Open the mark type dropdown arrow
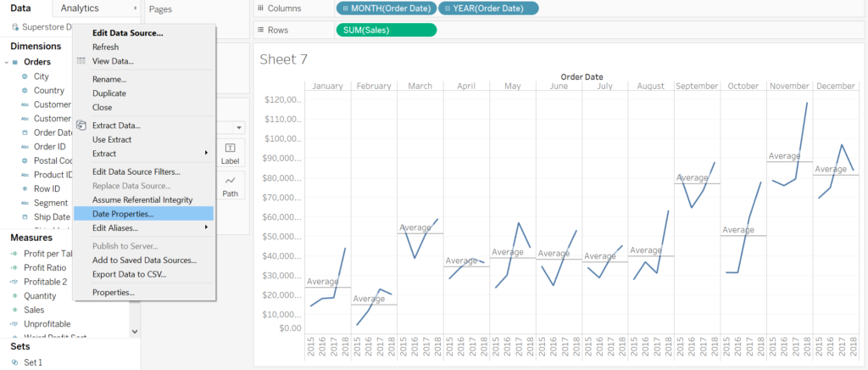This screenshot has width=868, height=370. click(239, 128)
